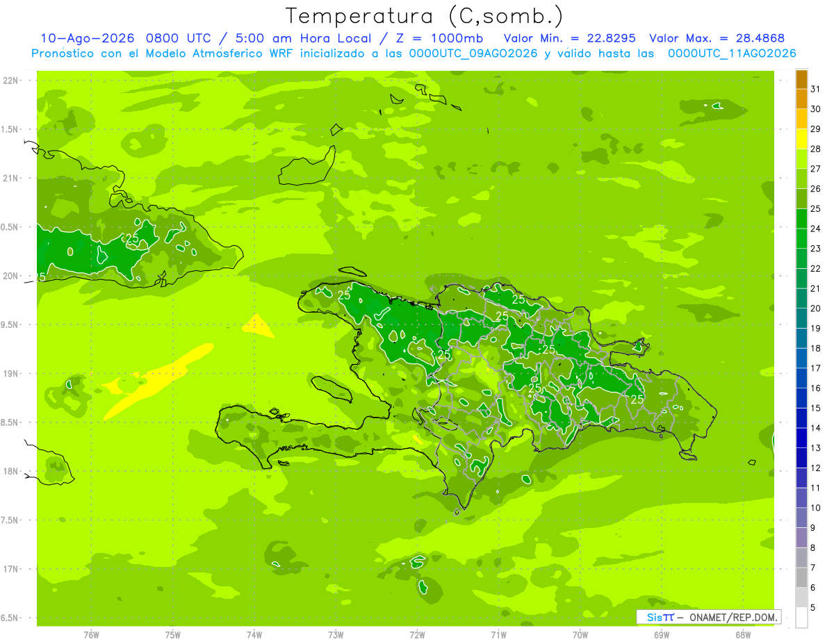The image size is (834, 644).
Task: Click legend value 29
Action: pos(816,129)
